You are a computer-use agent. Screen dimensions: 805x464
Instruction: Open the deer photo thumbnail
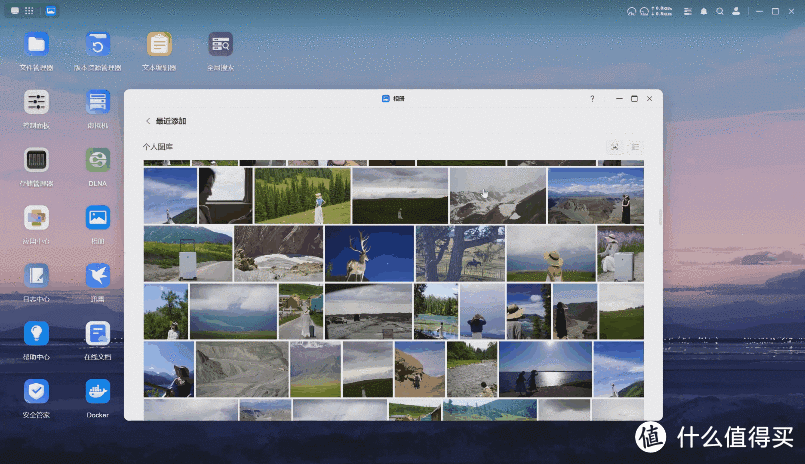pos(367,254)
